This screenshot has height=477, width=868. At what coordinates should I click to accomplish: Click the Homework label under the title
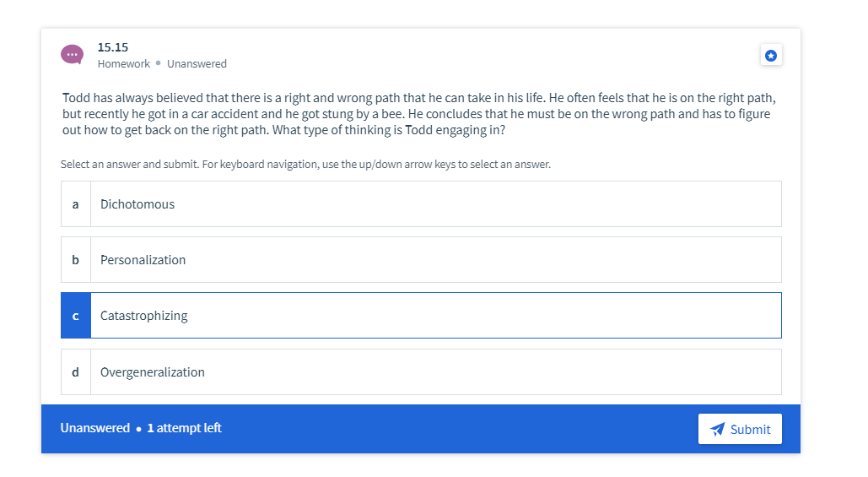pos(123,64)
